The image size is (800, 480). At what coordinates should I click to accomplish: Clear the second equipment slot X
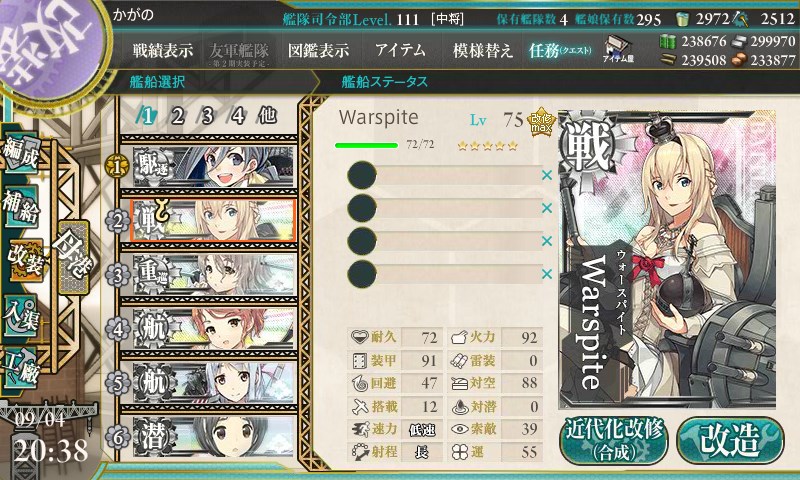(547, 208)
